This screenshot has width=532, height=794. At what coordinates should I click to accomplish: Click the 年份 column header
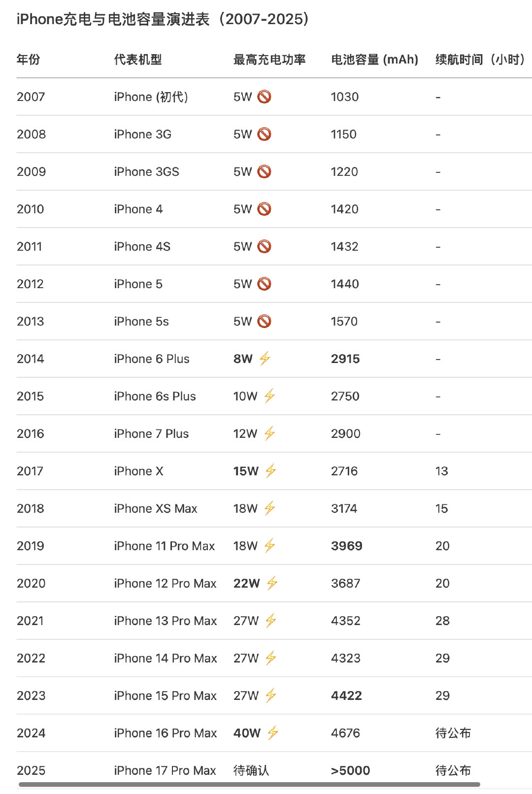[x=29, y=60]
